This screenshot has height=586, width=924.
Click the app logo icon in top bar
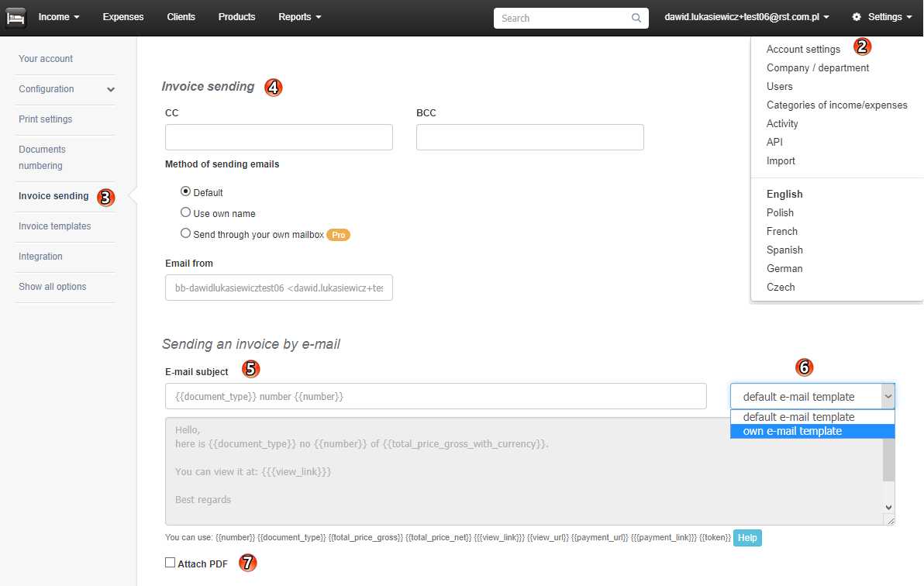click(16, 18)
